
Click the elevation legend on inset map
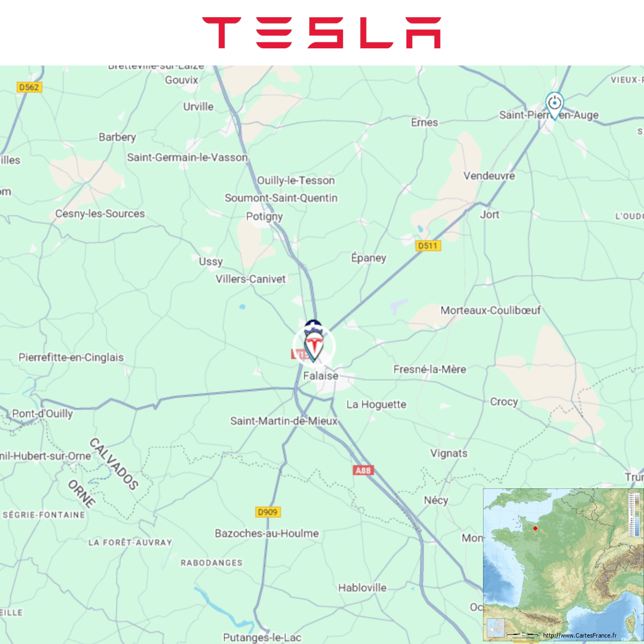click(x=635, y=515)
